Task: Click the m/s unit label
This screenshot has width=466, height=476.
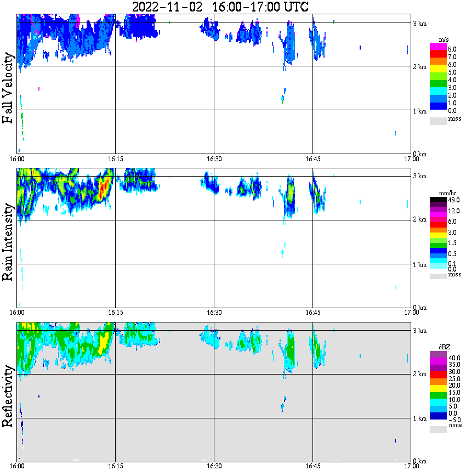Action: click(444, 39)
